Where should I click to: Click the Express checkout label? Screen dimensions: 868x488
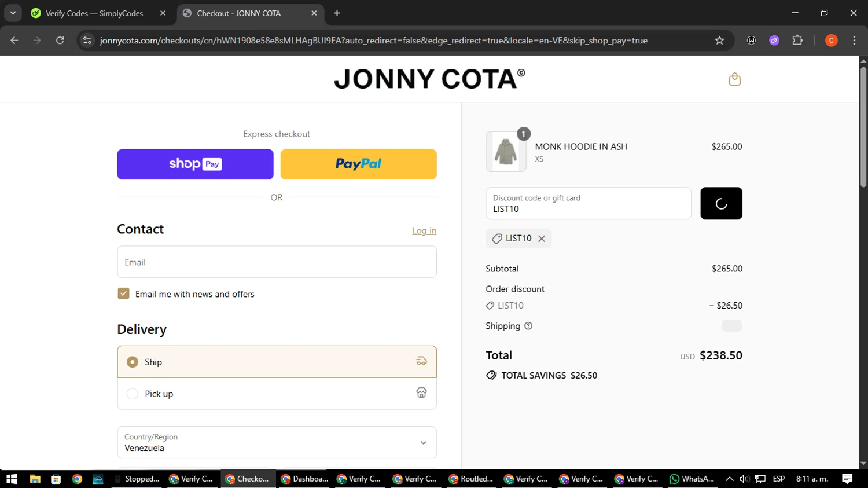277,134
